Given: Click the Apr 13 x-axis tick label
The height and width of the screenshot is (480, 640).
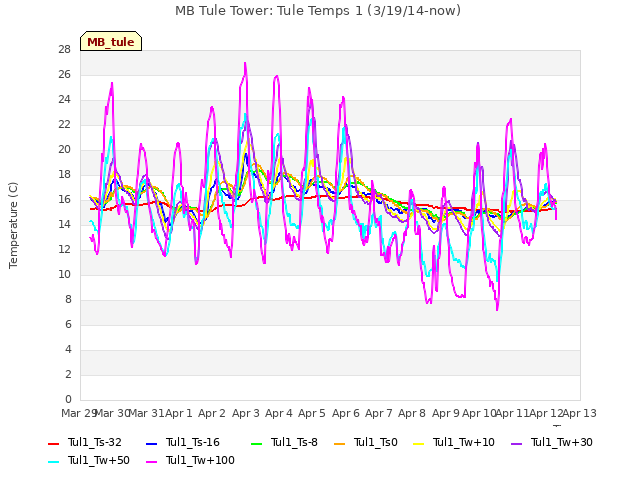Looking at the screenshot, I should pos(580,413).
